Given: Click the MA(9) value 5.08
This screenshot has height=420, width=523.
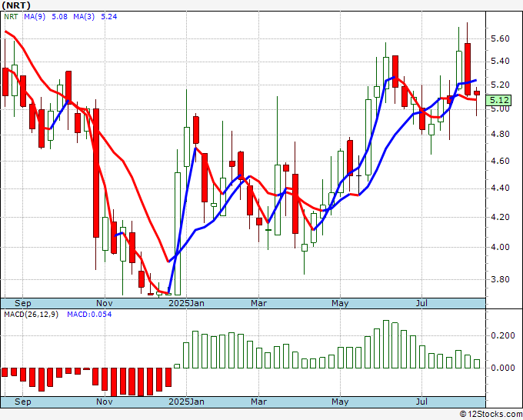Looking at the screenshot, I should pos(59,17).
